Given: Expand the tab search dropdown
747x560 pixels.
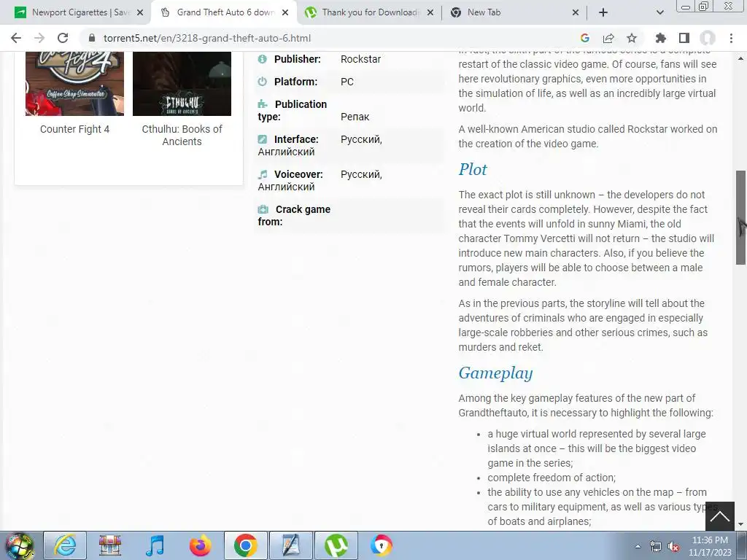Looking at the screenshot, I should 659,12.
